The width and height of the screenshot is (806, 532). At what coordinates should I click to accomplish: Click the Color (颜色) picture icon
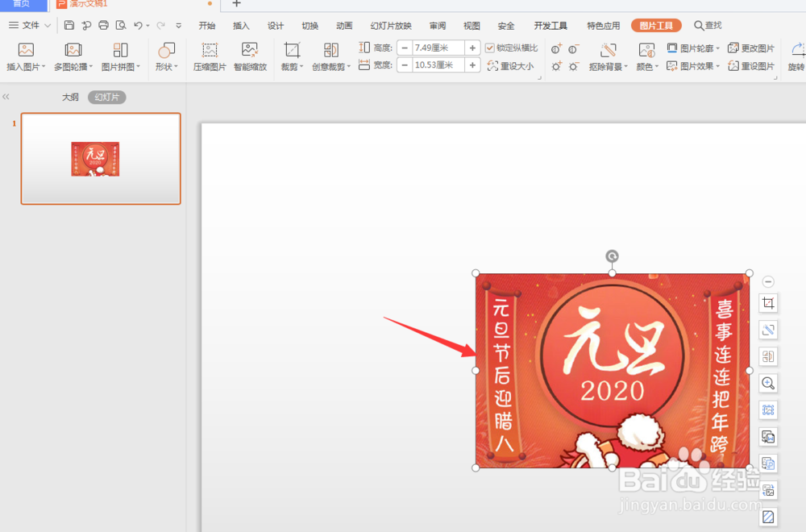point(646,50)
